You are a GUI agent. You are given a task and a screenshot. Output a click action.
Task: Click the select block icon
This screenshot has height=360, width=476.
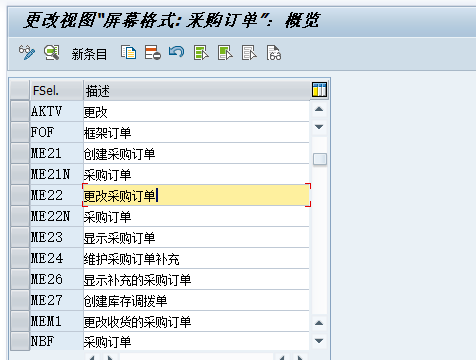[225, 53]
